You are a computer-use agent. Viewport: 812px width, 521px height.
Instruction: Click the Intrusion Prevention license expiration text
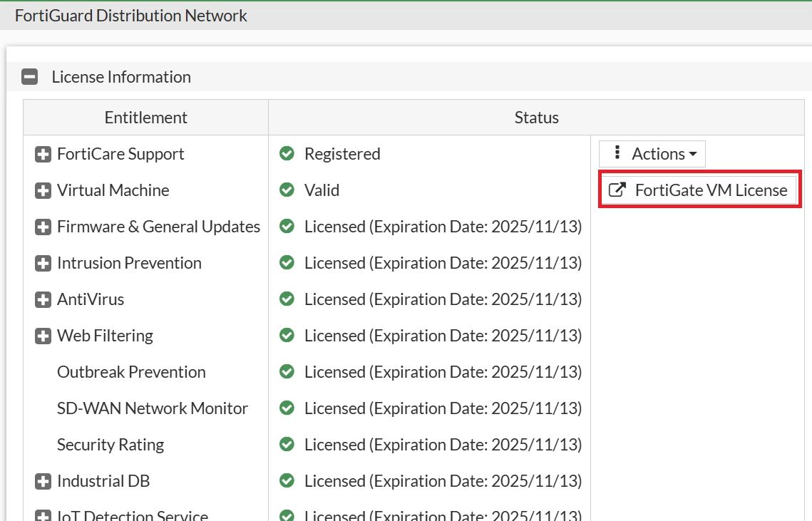[443, 263]
